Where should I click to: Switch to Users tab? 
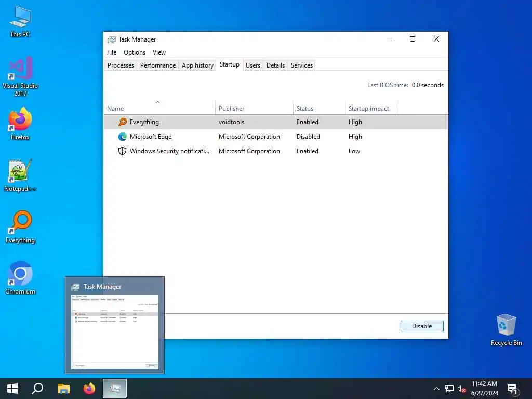coord(253,65)
